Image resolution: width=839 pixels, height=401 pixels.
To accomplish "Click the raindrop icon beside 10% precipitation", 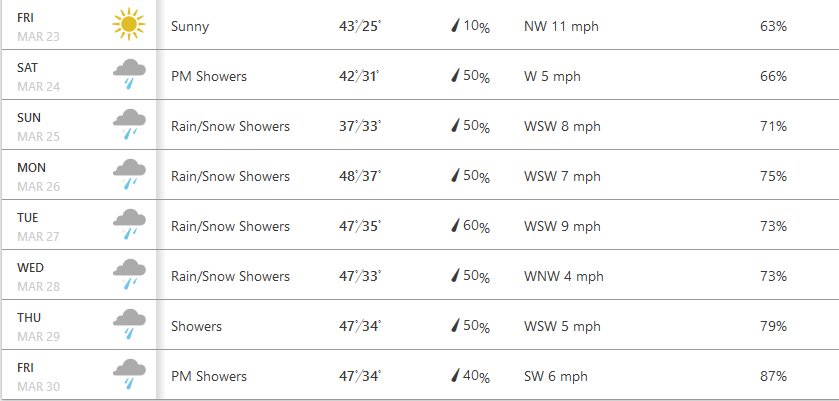I will click(455, 25).
